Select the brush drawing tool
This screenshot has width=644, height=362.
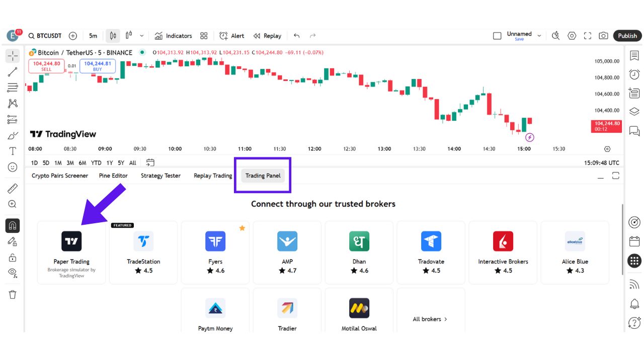click(x=13, y=135)
